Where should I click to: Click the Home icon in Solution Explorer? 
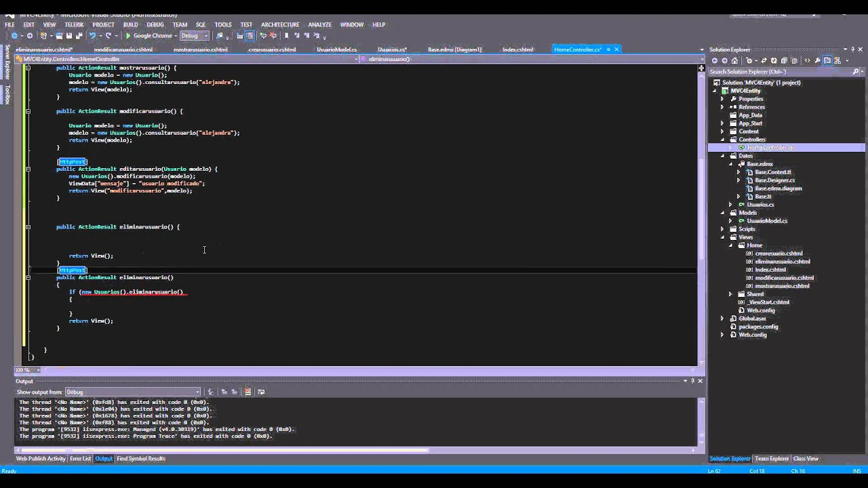click(x=734, y=61)
